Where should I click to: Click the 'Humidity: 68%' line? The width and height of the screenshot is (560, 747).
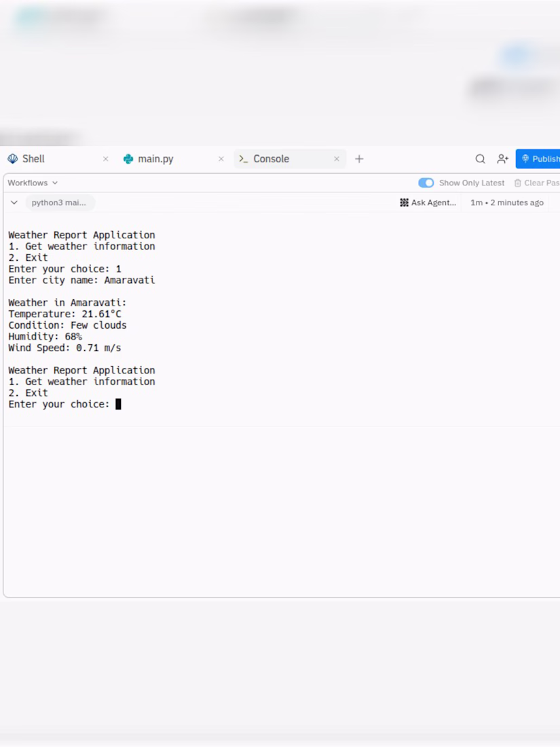point(45,336)
